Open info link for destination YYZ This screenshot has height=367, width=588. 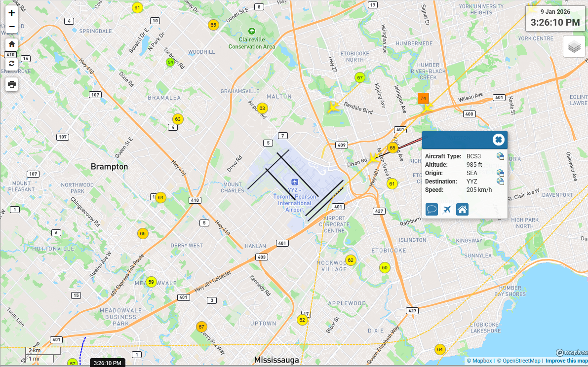point(500,182)
